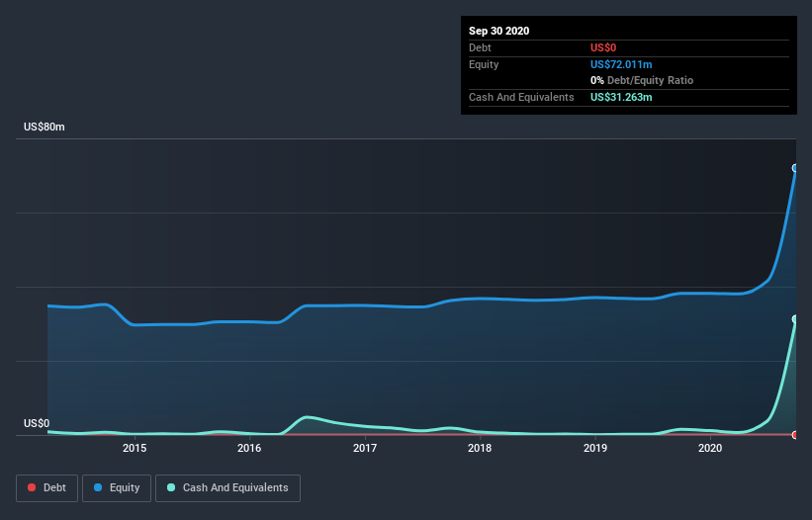Viewport: 812px width, 520px height.
Task: Click the blue Equity legend dot
Action: 98,487
